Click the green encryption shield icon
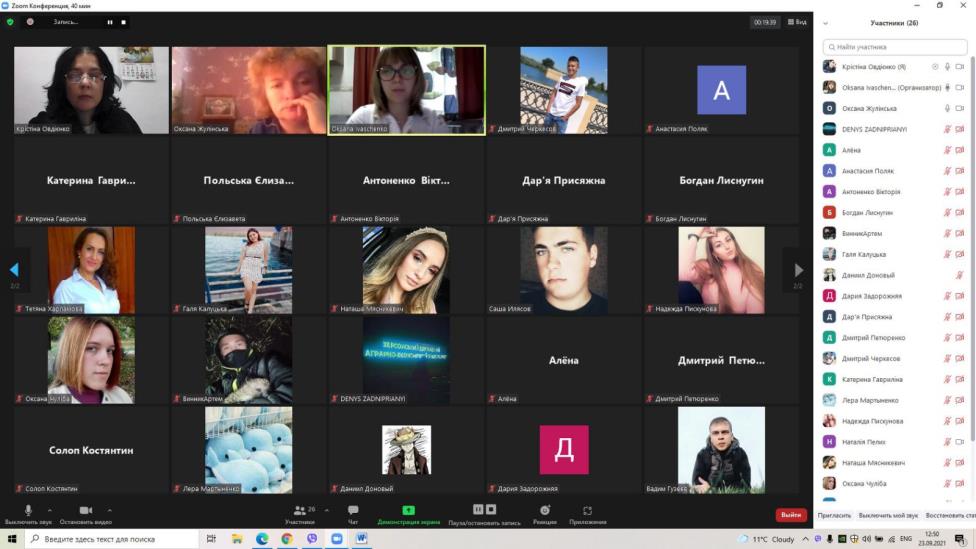 point(10,22)
